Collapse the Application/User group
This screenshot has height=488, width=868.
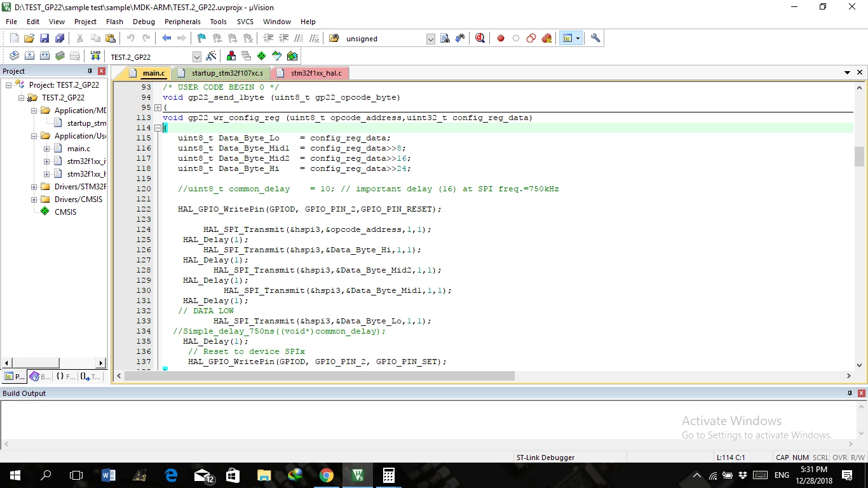pyautogui.click(x=34, y=135)
